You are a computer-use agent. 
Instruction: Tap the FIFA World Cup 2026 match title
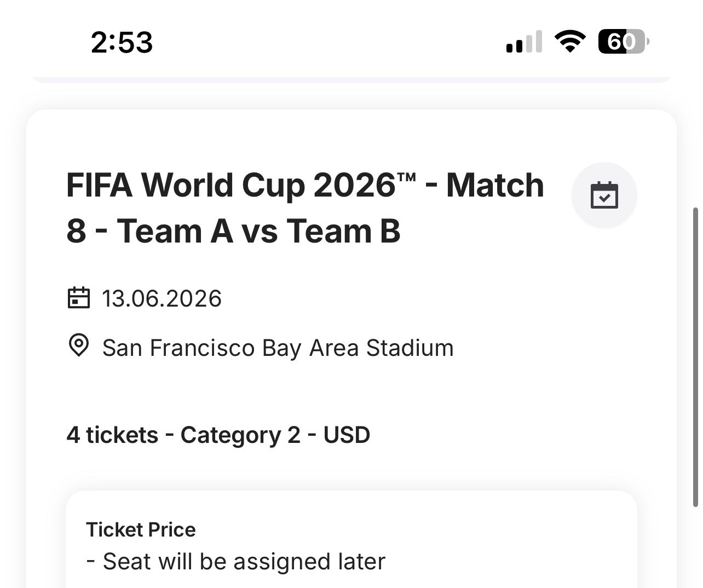304,207
